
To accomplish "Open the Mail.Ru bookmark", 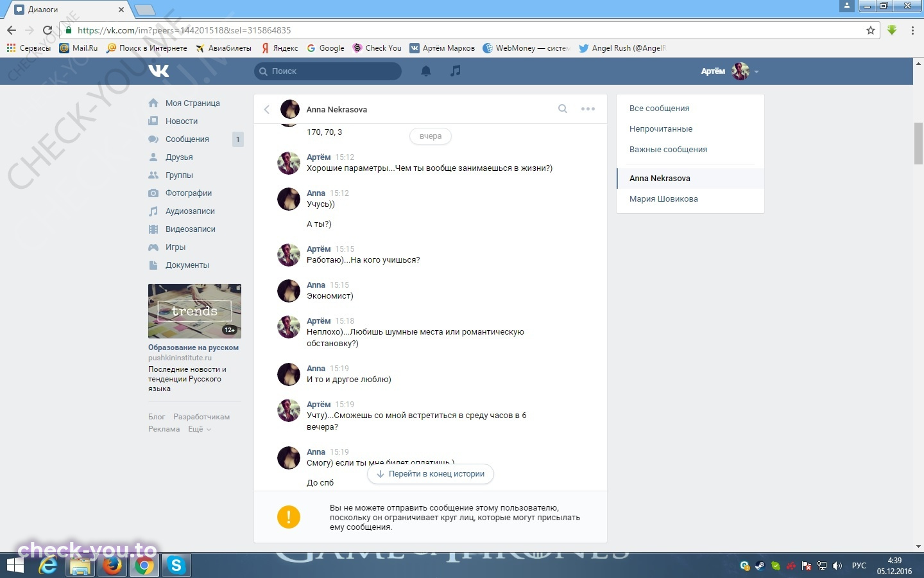I will click(x=78, y=48).
